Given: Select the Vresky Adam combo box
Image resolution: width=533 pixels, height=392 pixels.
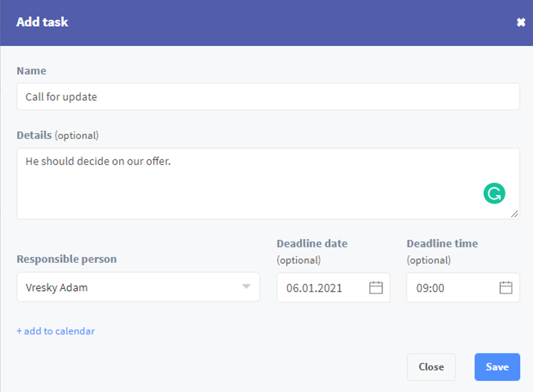Looking at the screenshot, I should click(x=138, y=287).
